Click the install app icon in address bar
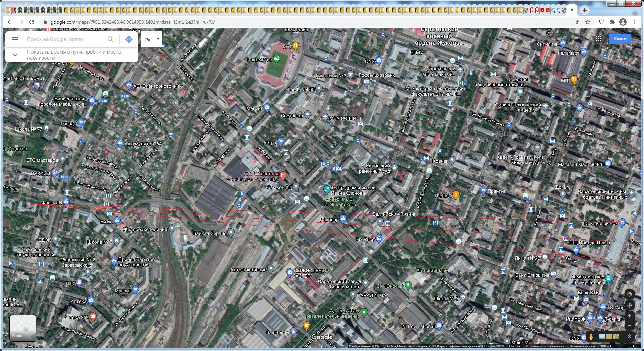 pos(577,22)
